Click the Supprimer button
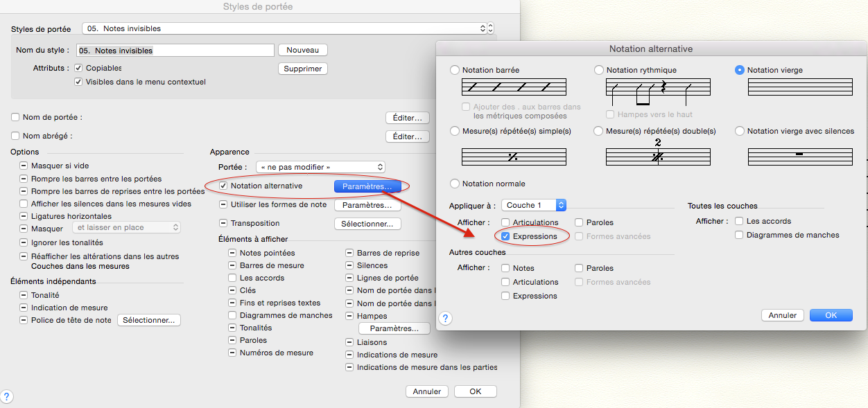This screenshot has width=868, height=408. (302, 69)
